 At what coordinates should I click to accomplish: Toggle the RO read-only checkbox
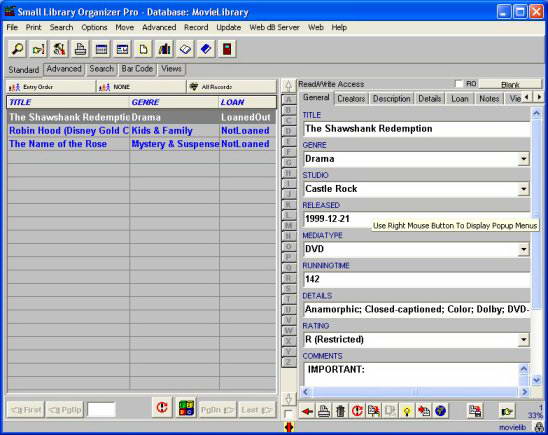[459, 84]
